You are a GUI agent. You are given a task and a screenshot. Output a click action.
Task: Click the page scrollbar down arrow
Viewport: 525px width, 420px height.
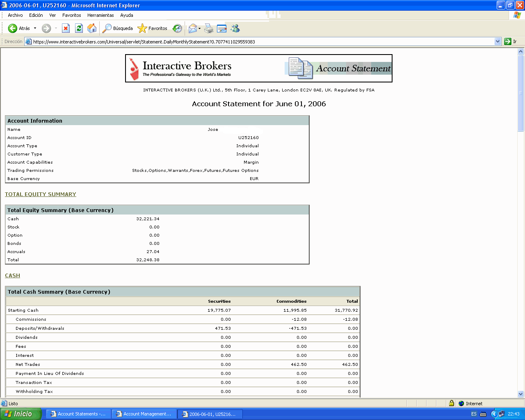coord(521,394)
